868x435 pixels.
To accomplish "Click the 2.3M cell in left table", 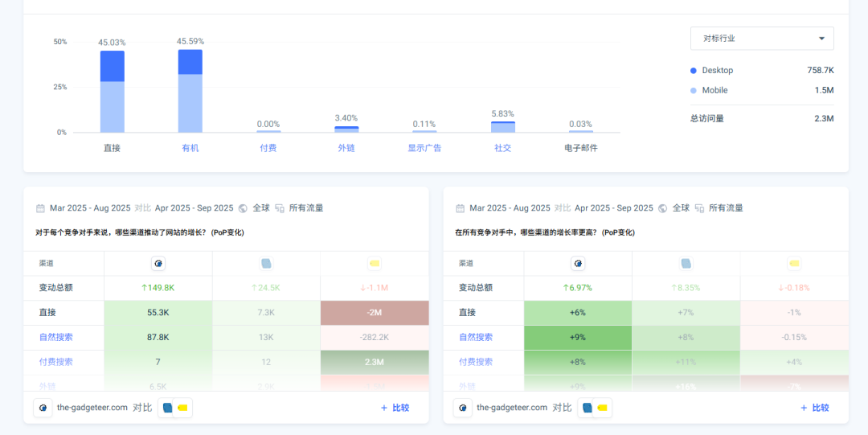I will point(375,363).
